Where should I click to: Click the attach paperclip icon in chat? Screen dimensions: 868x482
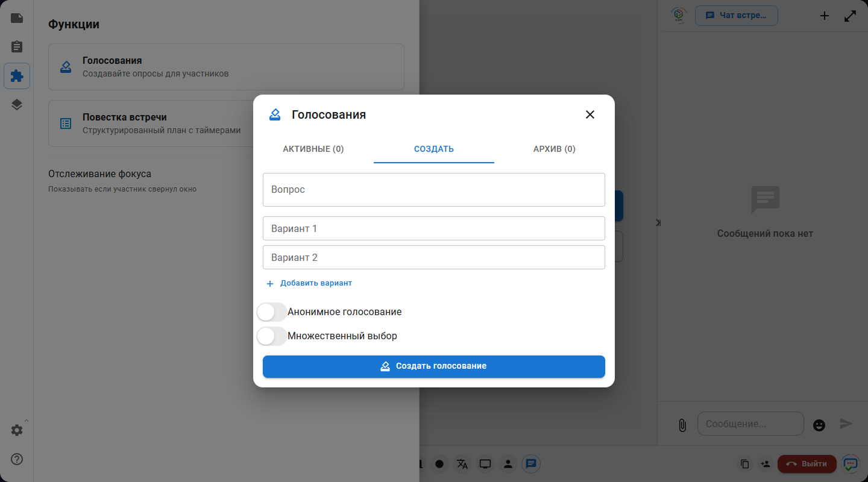point(682,425)
